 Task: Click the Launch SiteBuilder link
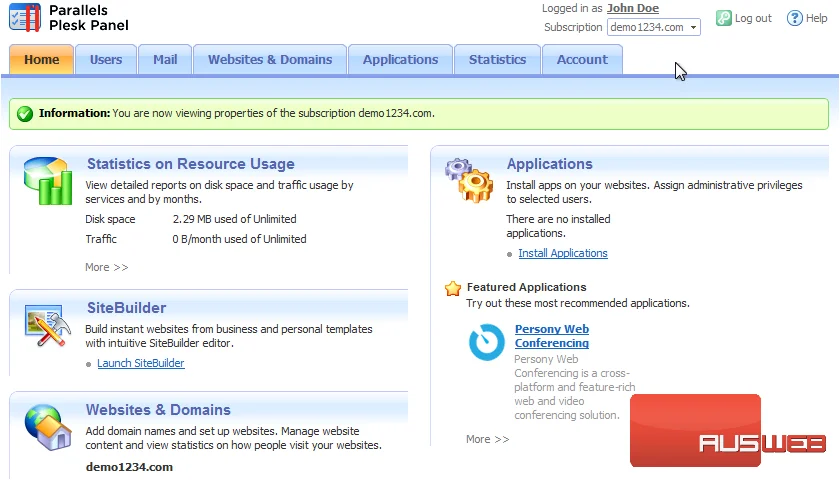(140, 363)
